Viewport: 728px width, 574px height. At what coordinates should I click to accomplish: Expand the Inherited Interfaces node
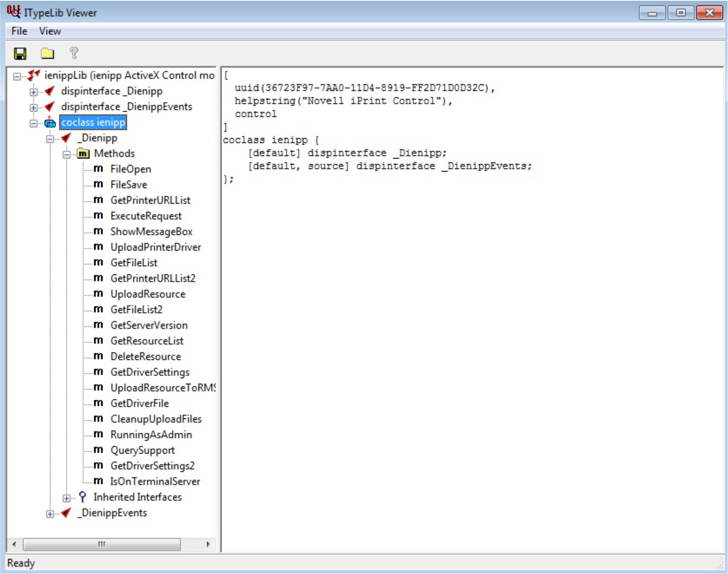point(66,498)
